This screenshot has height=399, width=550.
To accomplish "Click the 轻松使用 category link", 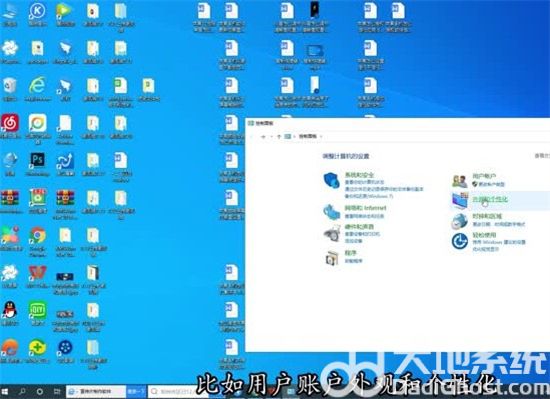I will coord(484,235).
